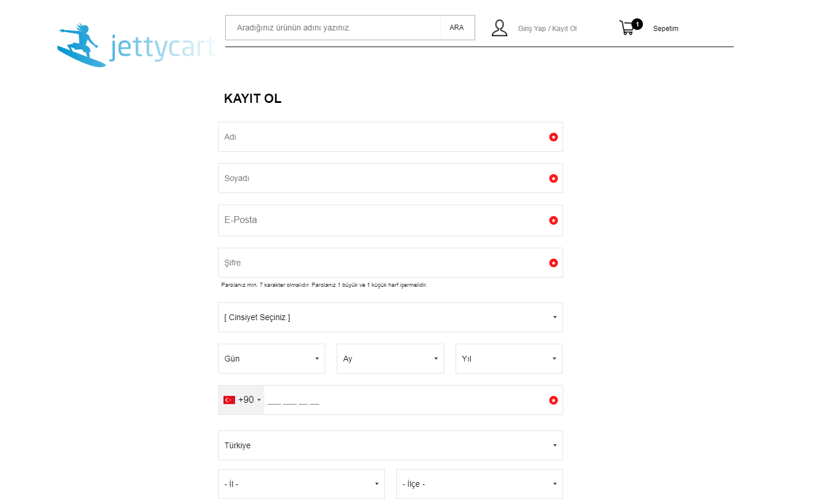This screenshot has height=504, width=813.
Task: Open Giriş Yap / Kayıt Ol link
Action: pos(547,28)
